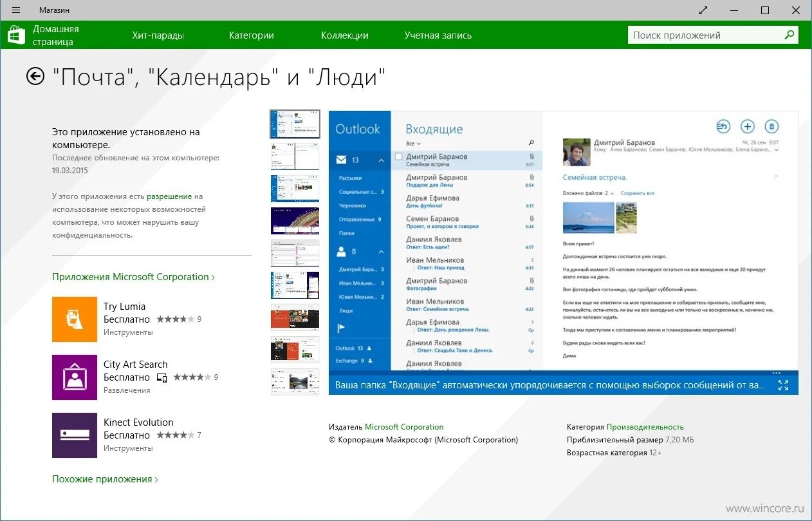
Task: Switch to the Категории section
Action: tap(251, 35)
